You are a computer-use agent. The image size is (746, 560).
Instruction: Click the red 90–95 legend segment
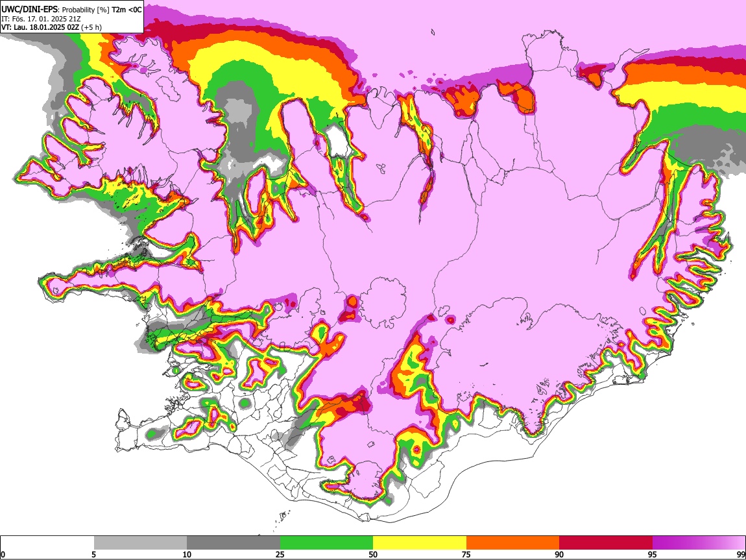606,542
